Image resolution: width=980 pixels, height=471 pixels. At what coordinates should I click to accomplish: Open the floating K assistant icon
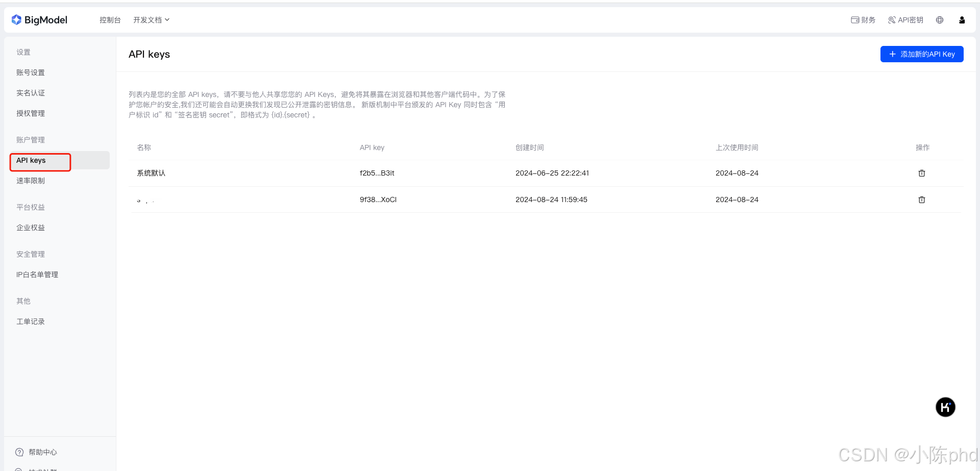click(945, 407)
